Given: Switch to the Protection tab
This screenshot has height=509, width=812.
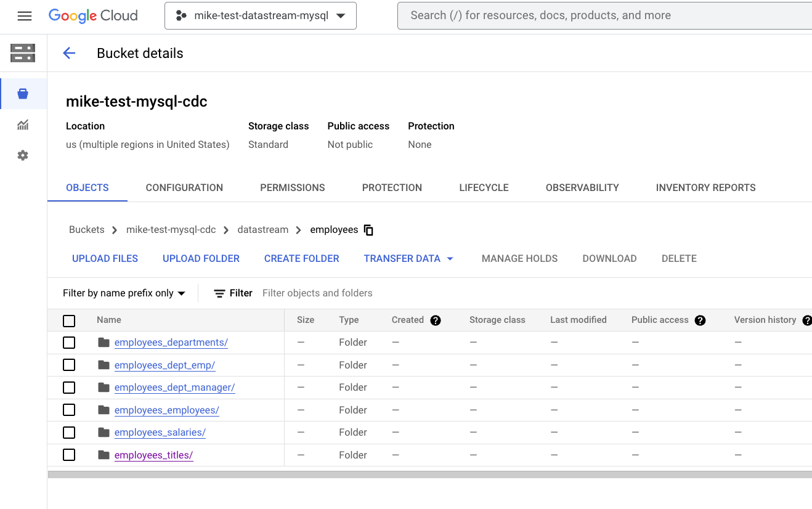Looking at the screenshot, I should [x=392, y=188].
